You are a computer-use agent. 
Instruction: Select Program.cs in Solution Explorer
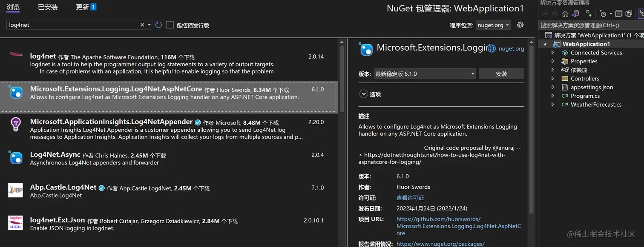[x=585, y=96]
